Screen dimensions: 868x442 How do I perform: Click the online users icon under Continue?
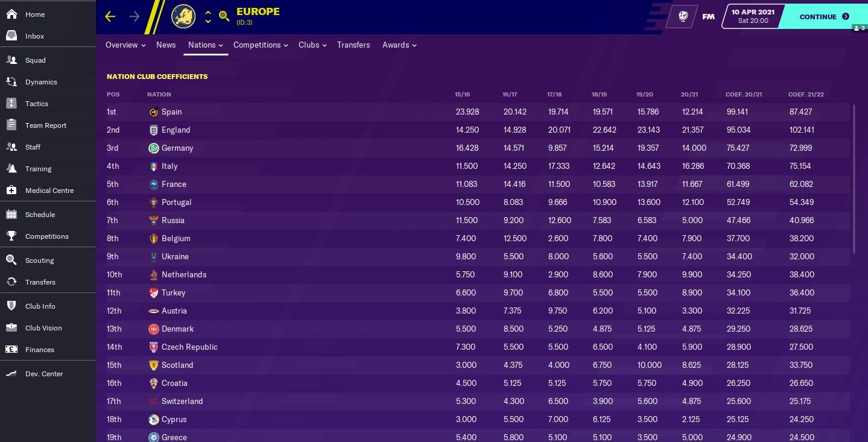point(859,28)
